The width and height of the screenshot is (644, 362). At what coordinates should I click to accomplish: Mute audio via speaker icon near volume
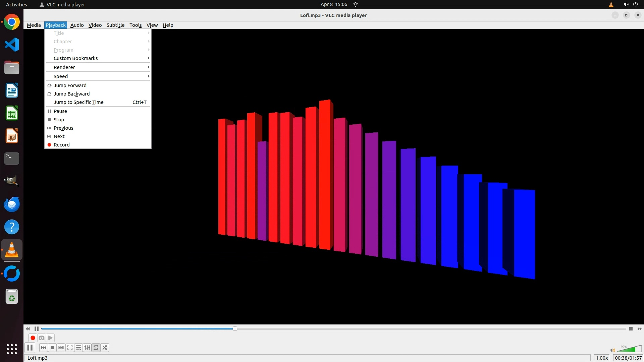[x=612, y=350]
